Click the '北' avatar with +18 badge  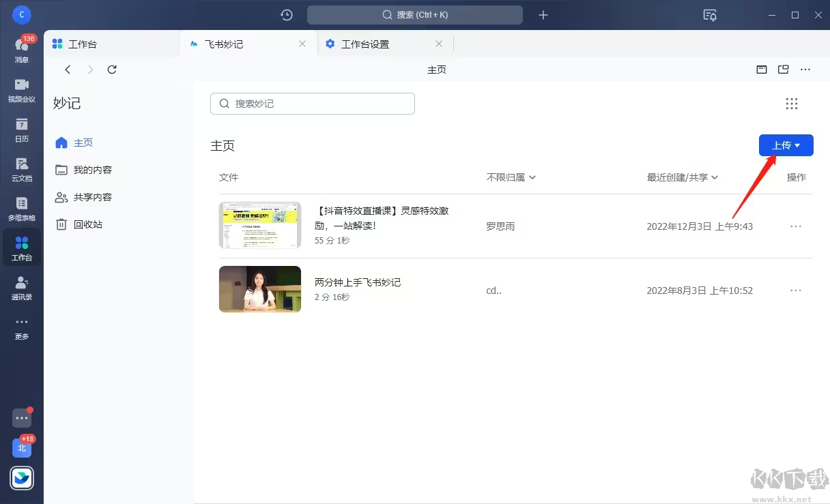[x=22, y=448]
